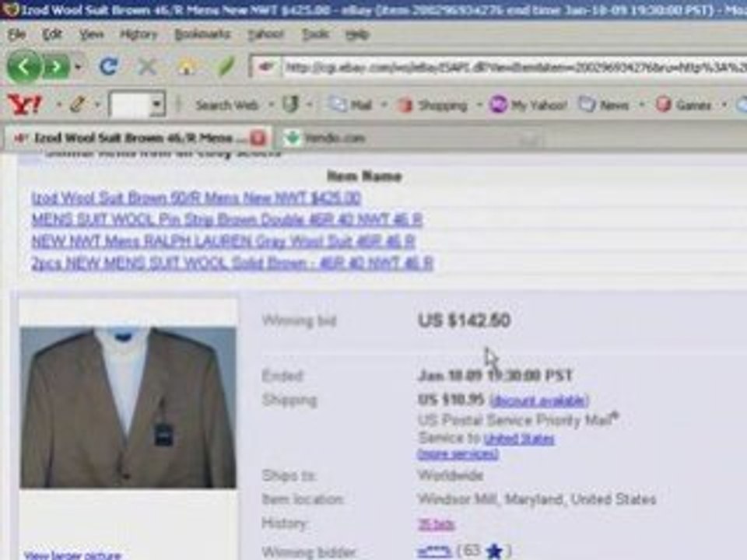Switch to the Vendio.com tab
The height and width of the screenshot is (560, 747).
click(x=335, y=138)
